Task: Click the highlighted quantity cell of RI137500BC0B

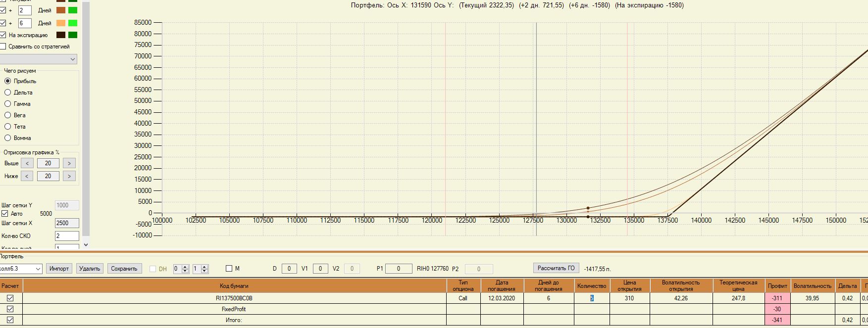Action: click(x=592, y=298)
